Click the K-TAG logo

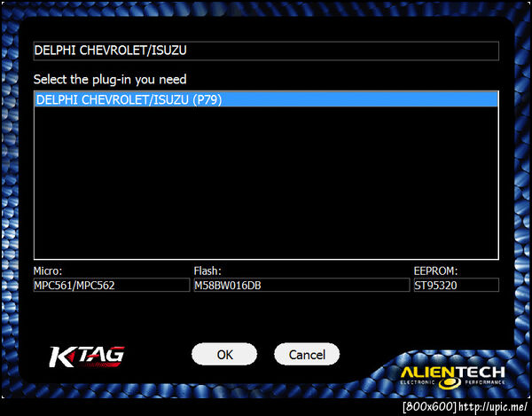click(87, 357)
